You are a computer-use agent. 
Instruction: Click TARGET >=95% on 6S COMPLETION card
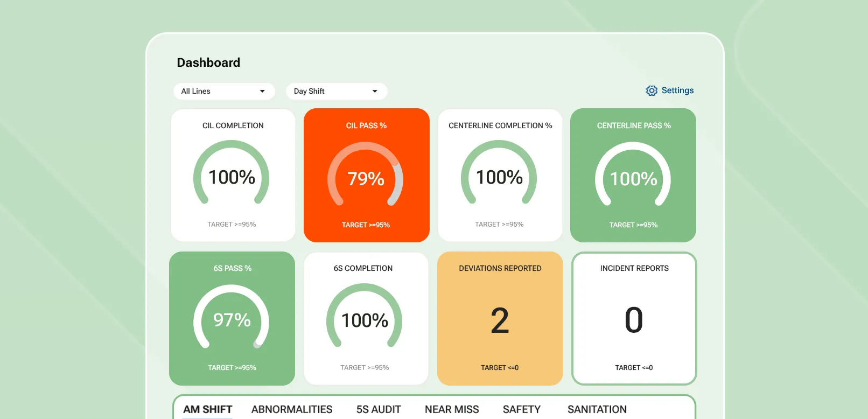(365, 368)
